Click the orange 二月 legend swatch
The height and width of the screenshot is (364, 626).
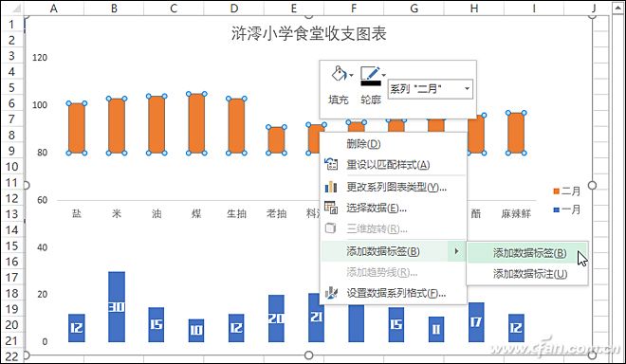(556, 191)
